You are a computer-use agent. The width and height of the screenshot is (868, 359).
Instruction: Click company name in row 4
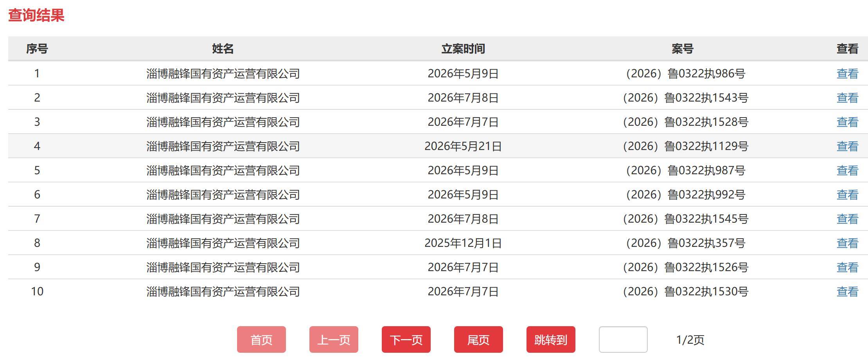click(223, 146)
